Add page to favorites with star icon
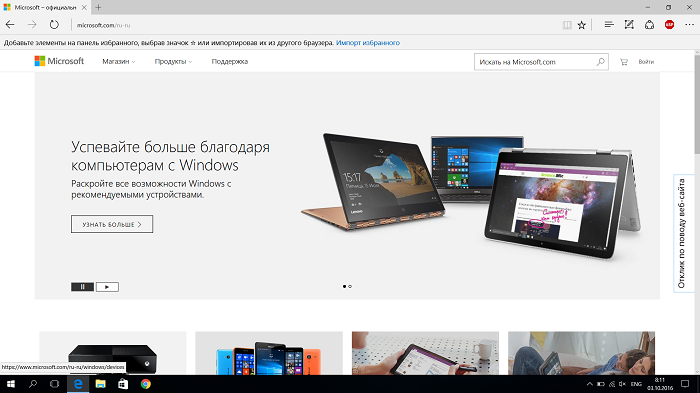This screenshot has height=393, width=700. point(581,25)
